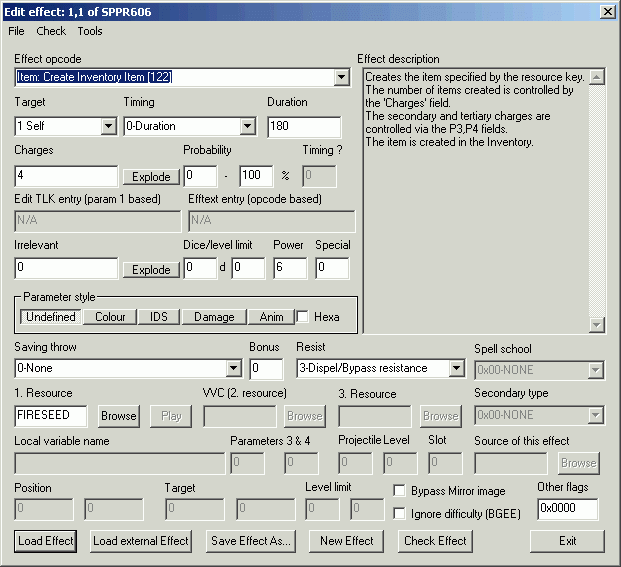Click the Power field showing 6

pos(290,268)
